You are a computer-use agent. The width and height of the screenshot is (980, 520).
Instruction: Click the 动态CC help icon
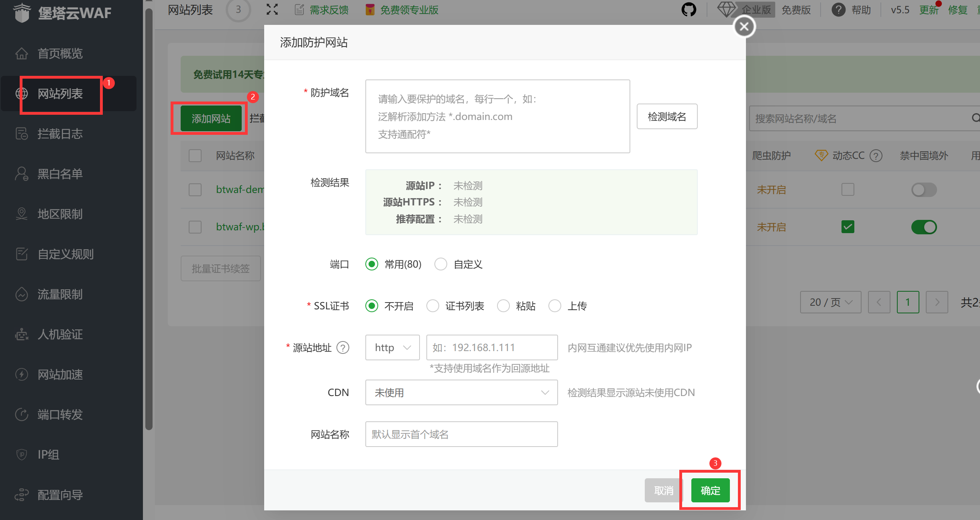[876, 156]
